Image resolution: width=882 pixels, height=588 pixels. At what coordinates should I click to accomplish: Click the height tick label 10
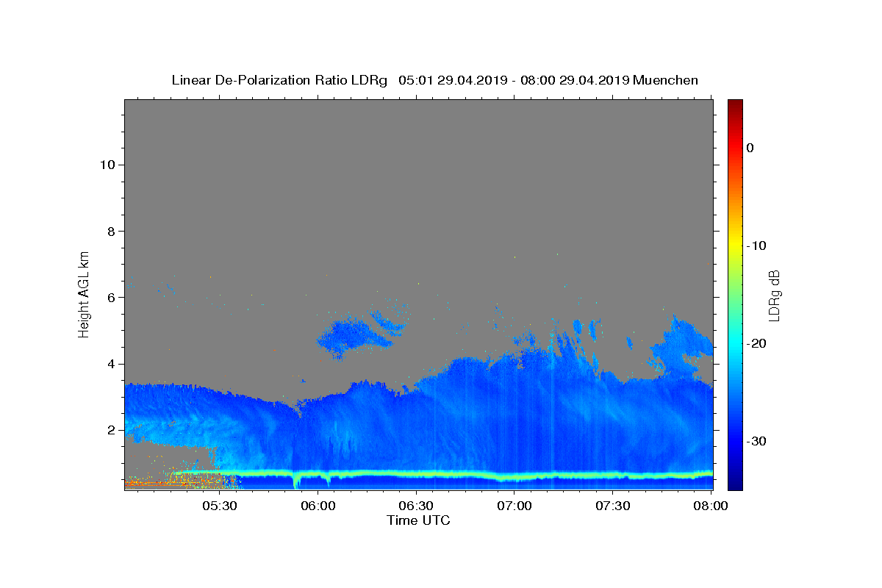pos(107,165)
